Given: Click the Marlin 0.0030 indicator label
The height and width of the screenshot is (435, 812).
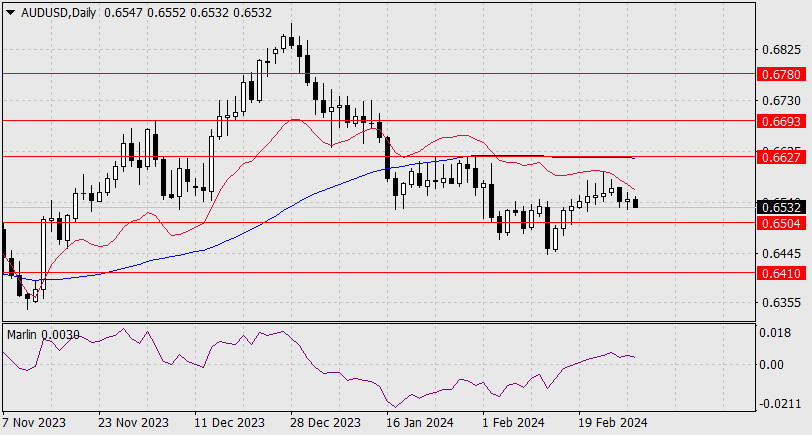Looking at the screenshot, I should (43, 335).
